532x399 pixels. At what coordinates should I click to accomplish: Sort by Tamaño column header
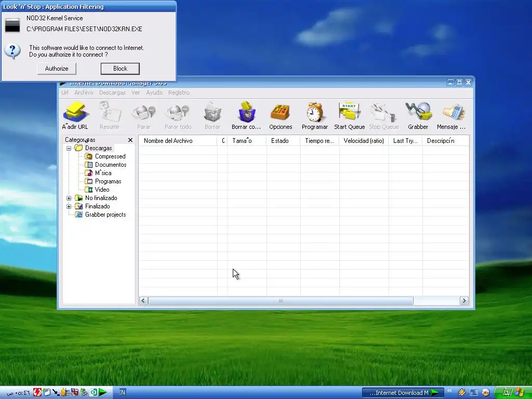click(247, 141)
